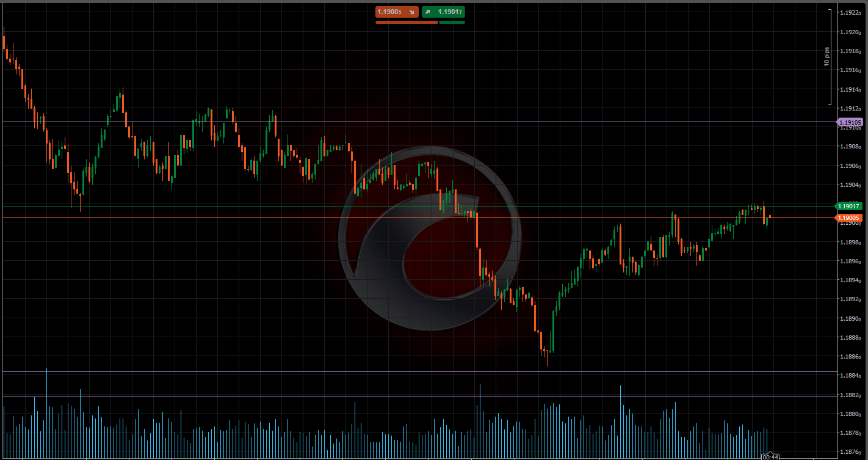Click the 1.1922 price axis label
This screenshot has width=868, height=460.
coord(850,13)
